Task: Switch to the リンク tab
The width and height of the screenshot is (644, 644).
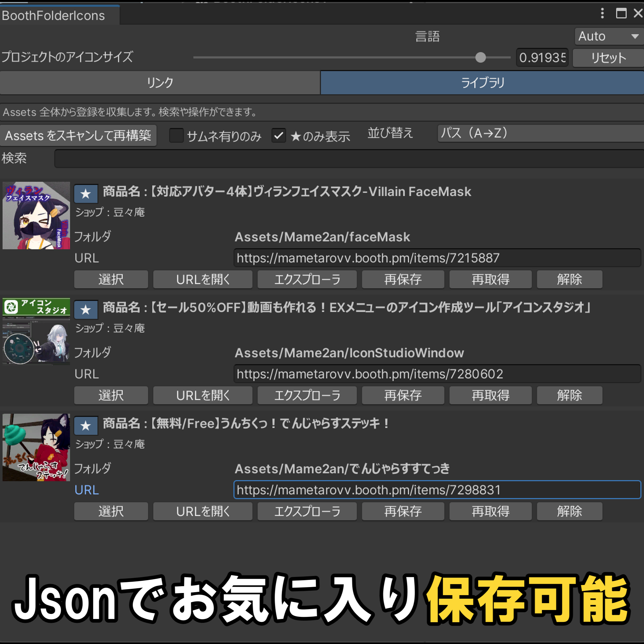Action: point(160,82)
